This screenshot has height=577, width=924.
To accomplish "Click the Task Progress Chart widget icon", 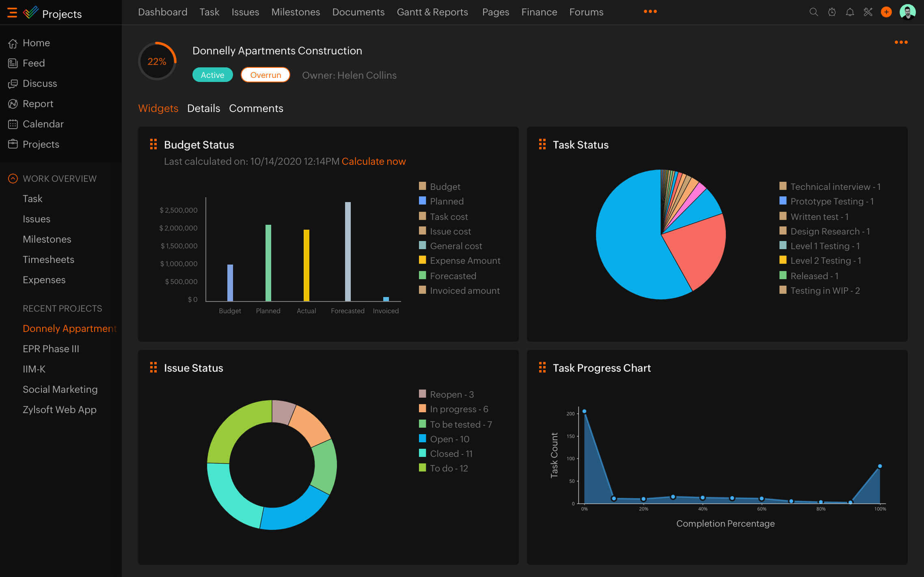I will pyautogui.click(x=542, y=368).
